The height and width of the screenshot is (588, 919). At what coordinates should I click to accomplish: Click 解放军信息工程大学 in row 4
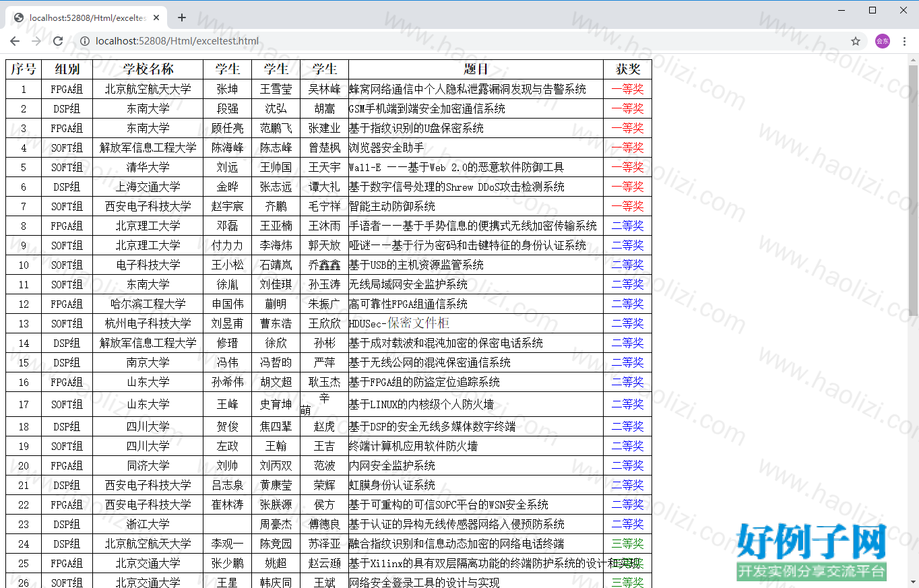(148, 148)
